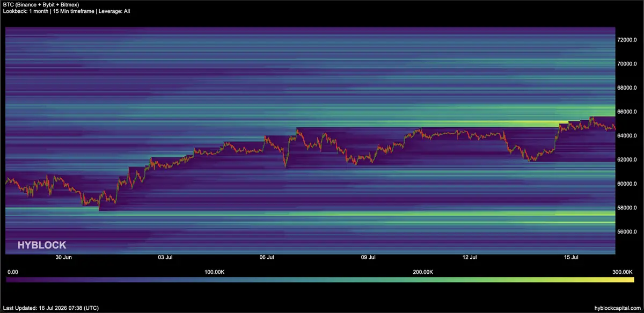
Task: Click the 100.00K color scale label
Action: (x=214, y=272)
